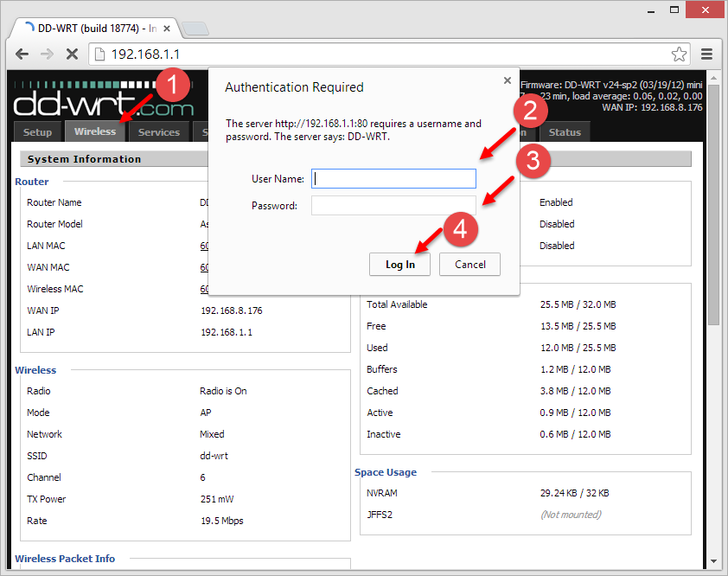The image size is (728, 576).
Task: Click the SSID value dd-wrt
Action: 214,456
